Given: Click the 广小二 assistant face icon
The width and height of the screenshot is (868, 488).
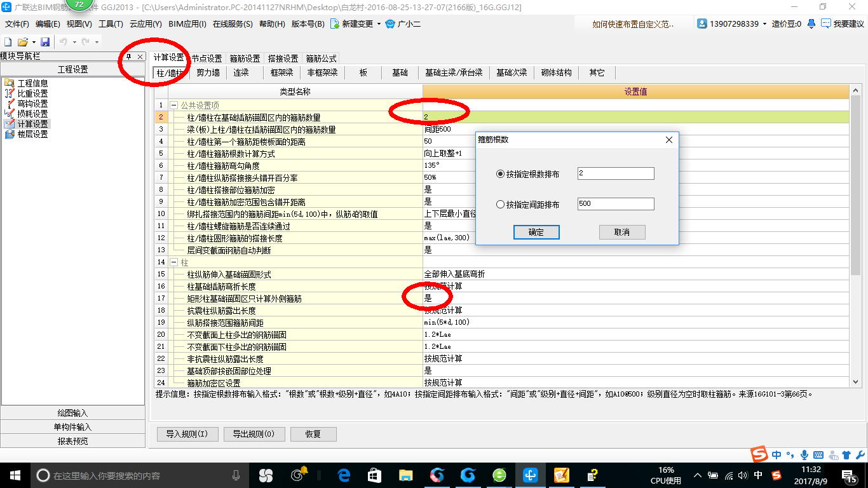Looking at the screenshot, I should 391,24.
